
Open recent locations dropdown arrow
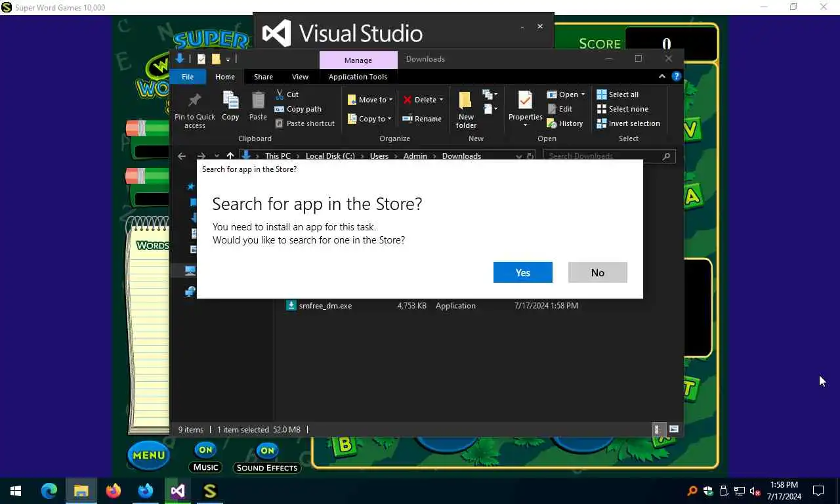(217, 156)
